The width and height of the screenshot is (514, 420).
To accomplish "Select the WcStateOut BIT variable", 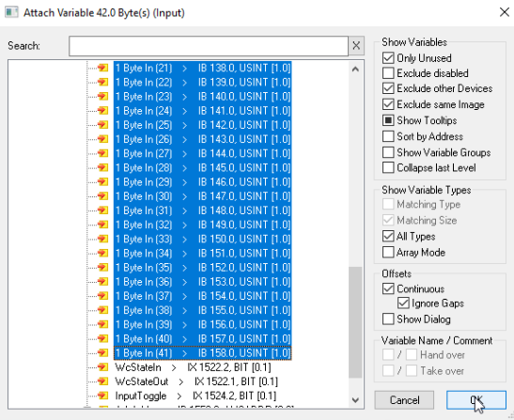I will pyautogui.click(x=196, y=381).
